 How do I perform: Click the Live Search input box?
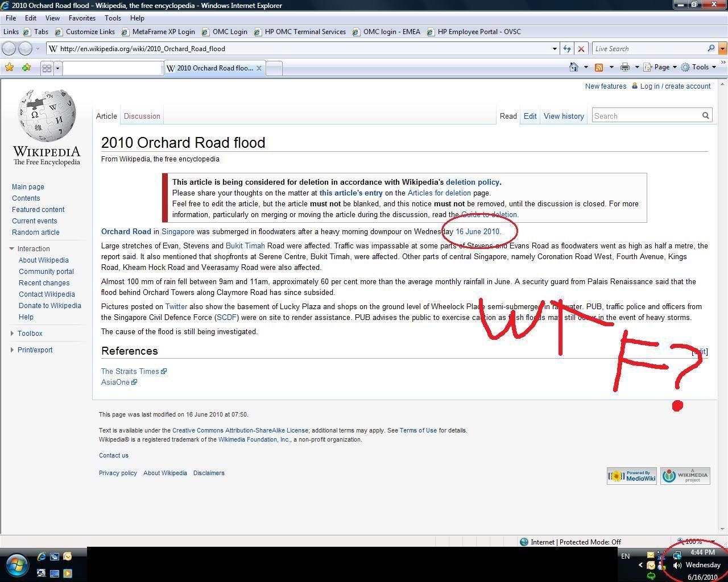(648, 49)
